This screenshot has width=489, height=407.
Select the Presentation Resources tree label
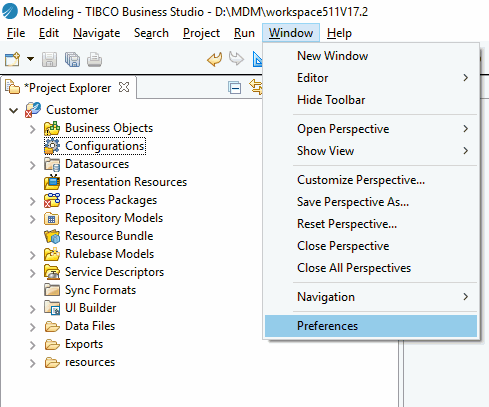click(x=126, y=182)
